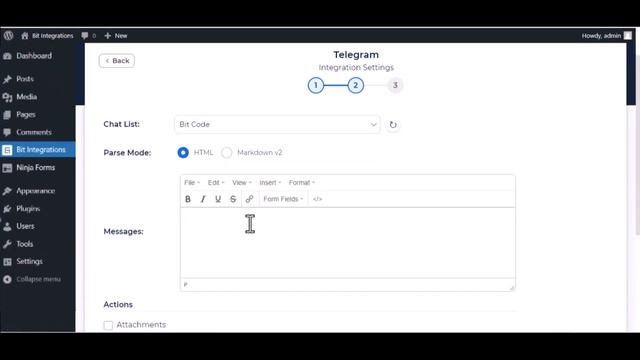The height and width of the screenshot is (360, 640).
Task: Toggle bold formatting
Action: pyautogui.click(x=188, y=199)
